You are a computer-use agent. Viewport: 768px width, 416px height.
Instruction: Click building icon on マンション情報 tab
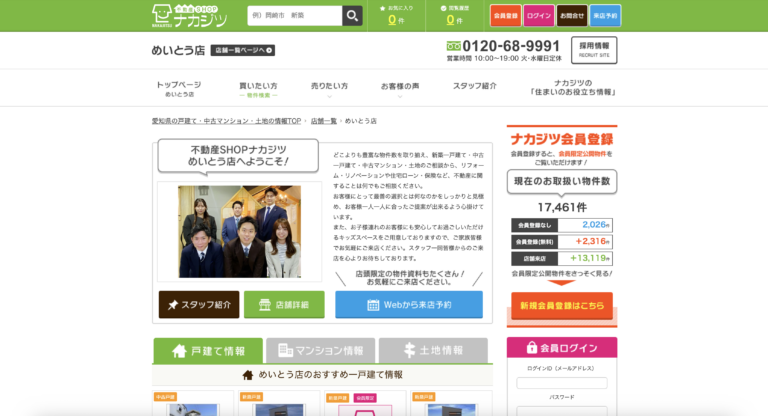tap(285, 350)
